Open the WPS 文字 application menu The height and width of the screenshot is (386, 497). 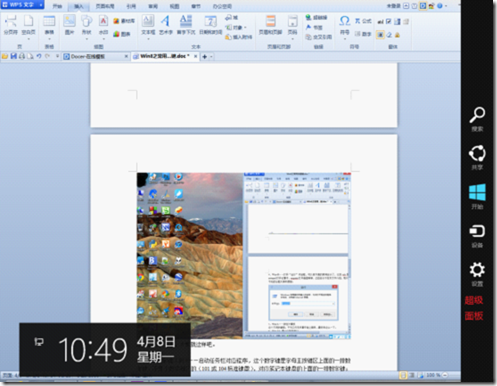[22, 5]
